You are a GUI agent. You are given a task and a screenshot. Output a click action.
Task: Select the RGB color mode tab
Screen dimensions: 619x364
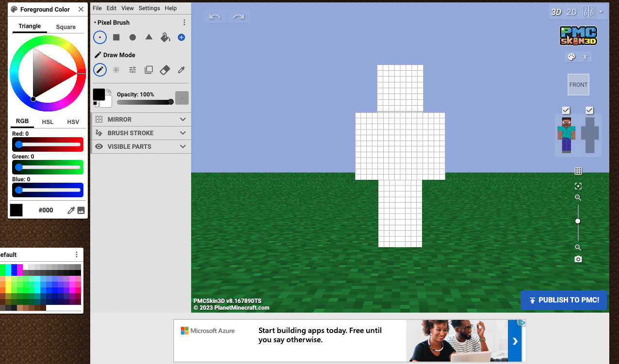(22, 121)
